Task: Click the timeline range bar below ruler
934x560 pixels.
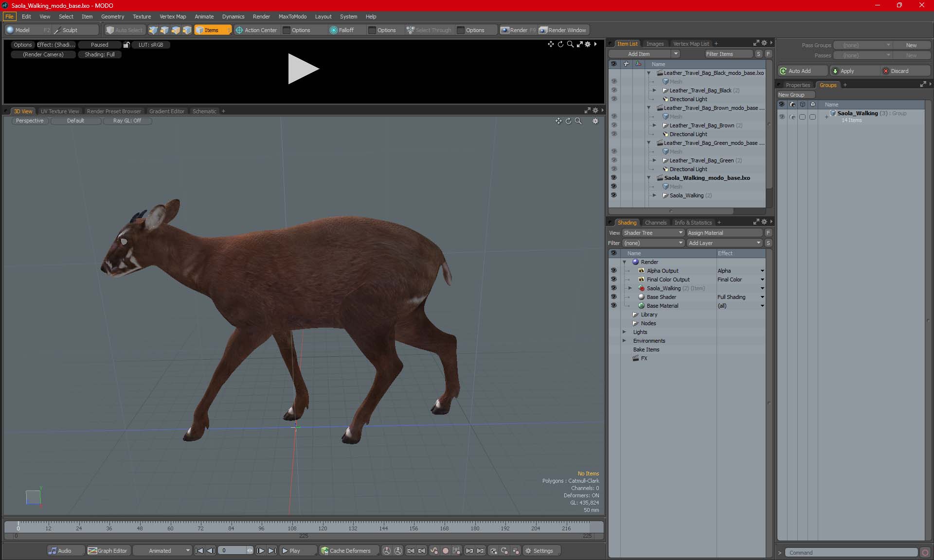Action: 304,536
